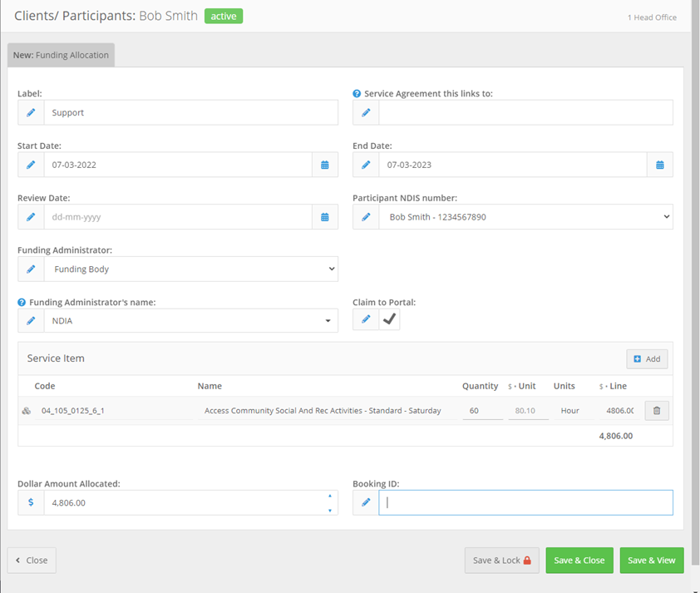Click the pencil icon beside Label field
700x593 pixels.
[x=31, y=112]
